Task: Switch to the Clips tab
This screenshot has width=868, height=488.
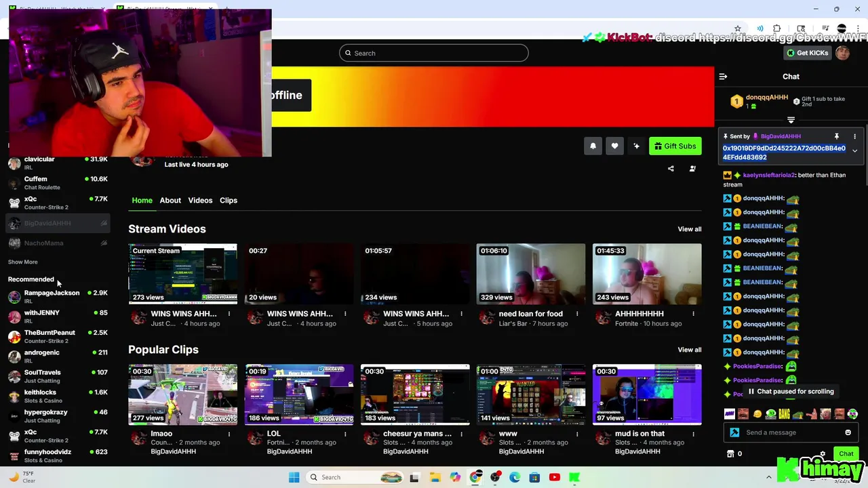Action: pos(229,200)
